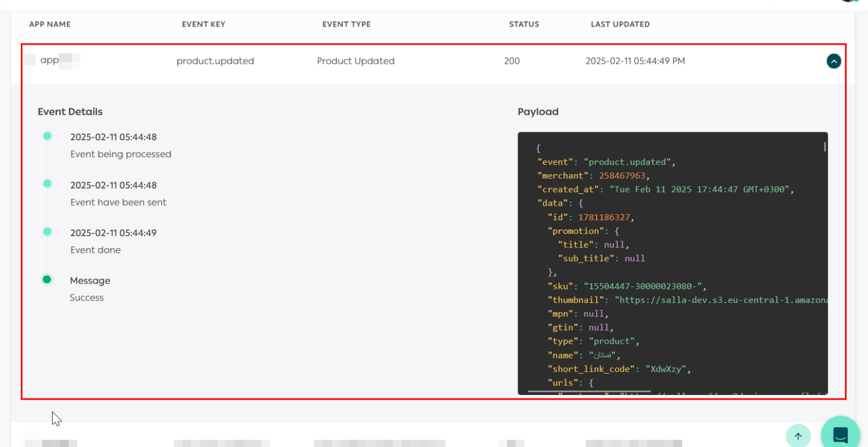Screen dimensions: 868x447
Task: Click the dark green Message timeline dot
Action: click(x=47, y=279)
